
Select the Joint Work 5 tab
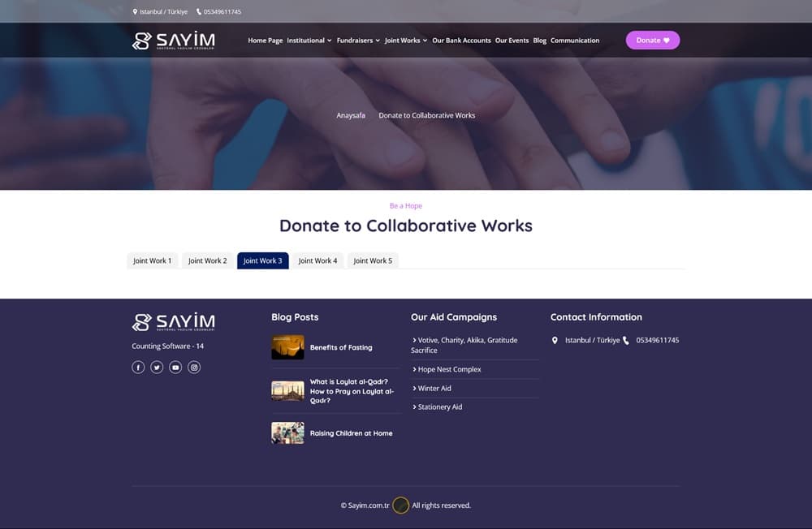pos(373,261)
